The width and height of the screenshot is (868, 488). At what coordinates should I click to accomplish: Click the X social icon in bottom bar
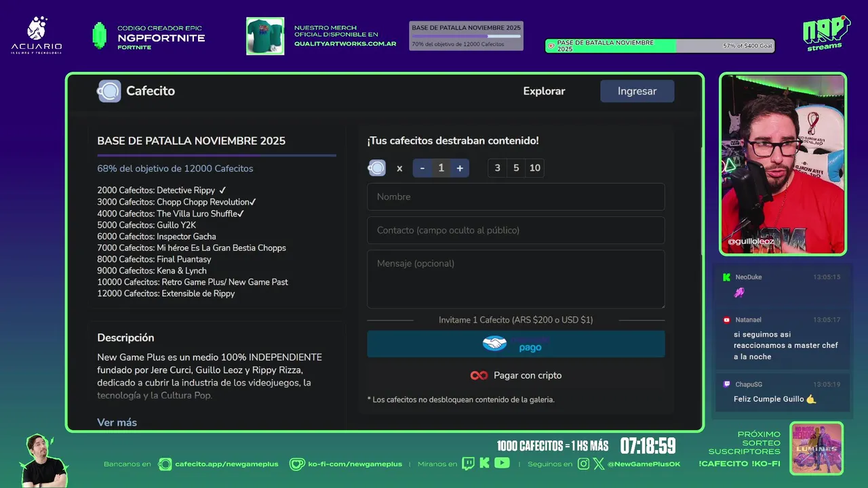(599, 464)
